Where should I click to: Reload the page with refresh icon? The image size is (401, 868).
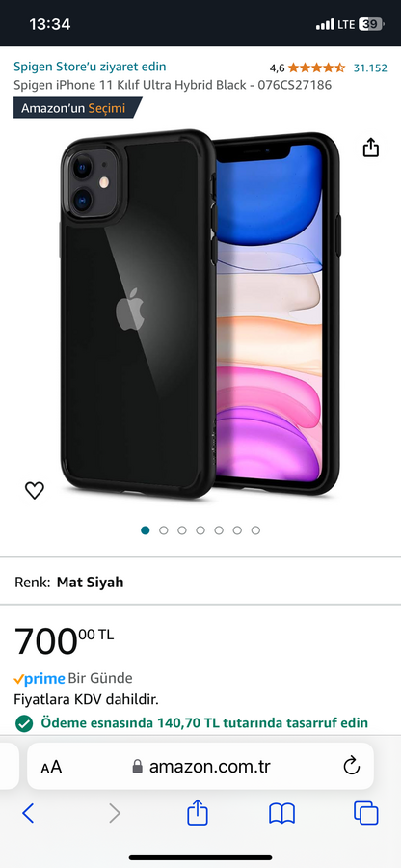(352, 766)
